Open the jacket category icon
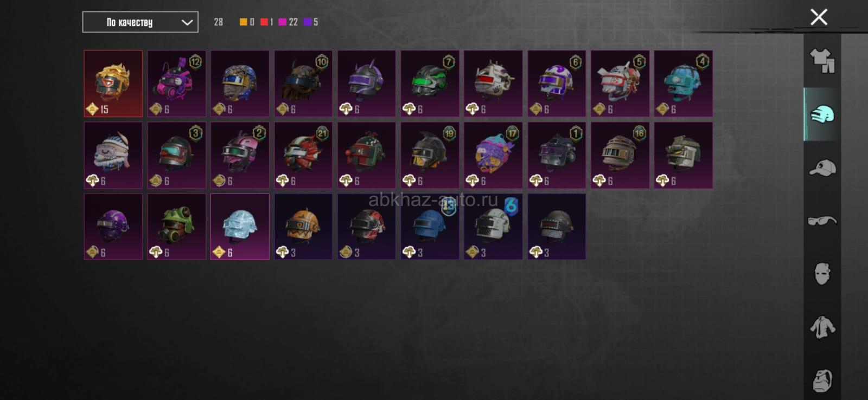The width and height of the screenshot is (868, 400). 822,327
